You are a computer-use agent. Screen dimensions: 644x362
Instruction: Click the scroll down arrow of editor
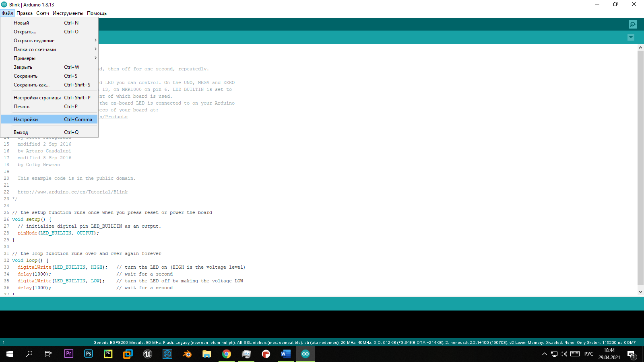tap(640, 292)
